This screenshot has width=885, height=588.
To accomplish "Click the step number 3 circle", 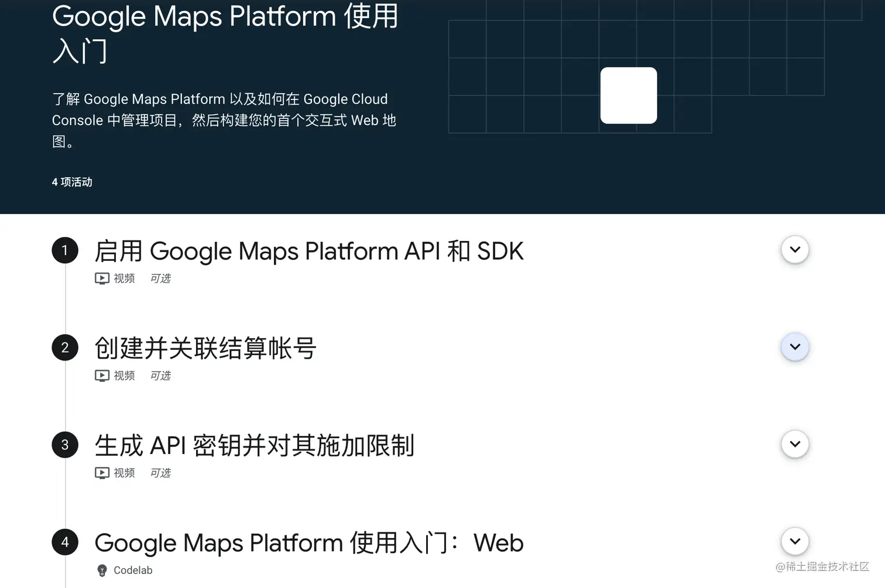I will 65,445.
